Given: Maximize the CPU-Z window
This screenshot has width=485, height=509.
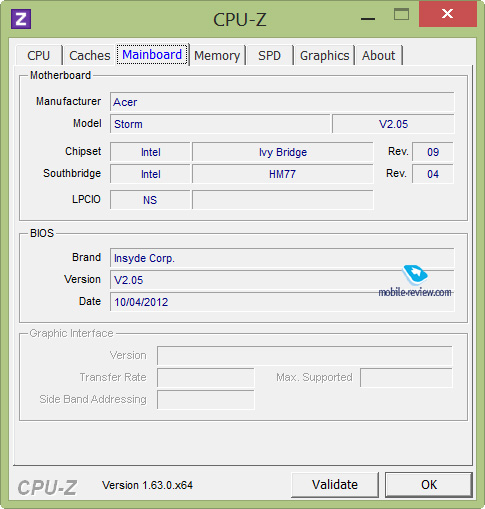Looking at the screenshot, I should 401,15.
